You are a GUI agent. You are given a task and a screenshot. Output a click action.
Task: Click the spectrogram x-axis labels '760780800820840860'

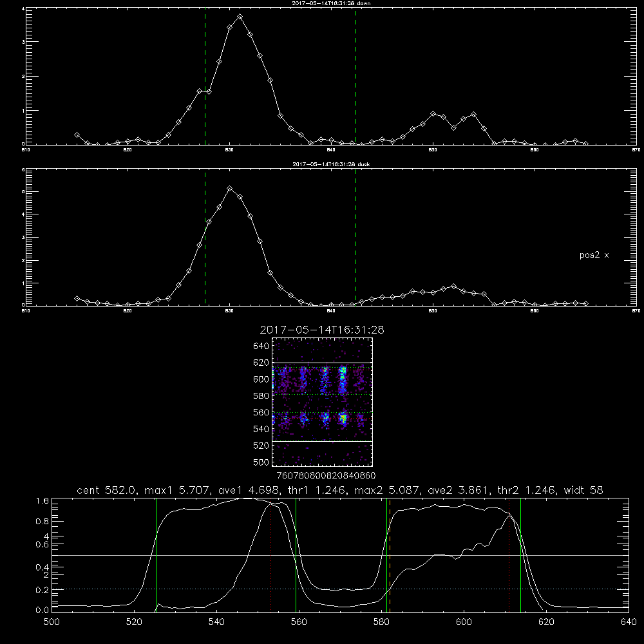point(326,475)
